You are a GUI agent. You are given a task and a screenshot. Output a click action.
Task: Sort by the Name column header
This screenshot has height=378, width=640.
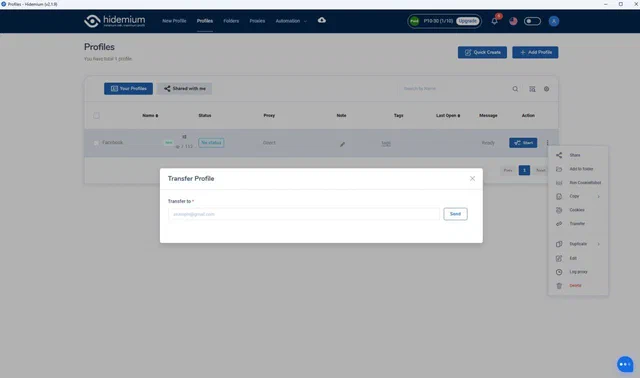click(150, 116)
